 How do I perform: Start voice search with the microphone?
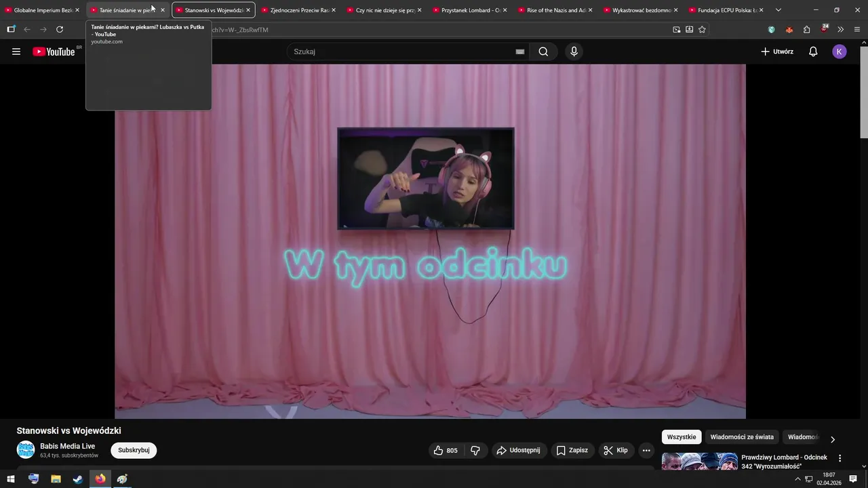click(x=574, y=52)
